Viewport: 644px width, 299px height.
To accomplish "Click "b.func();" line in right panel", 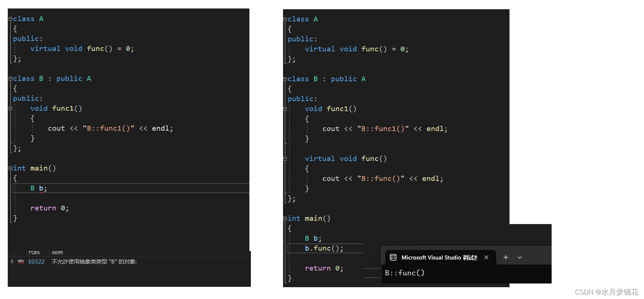I will click(324, 248).
